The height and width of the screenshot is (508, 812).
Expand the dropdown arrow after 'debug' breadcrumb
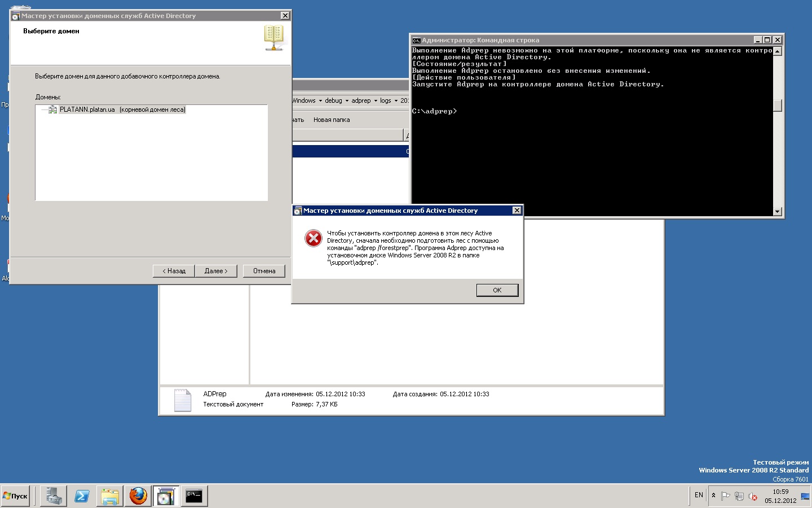pyautogui.click(x=347, y=101)
